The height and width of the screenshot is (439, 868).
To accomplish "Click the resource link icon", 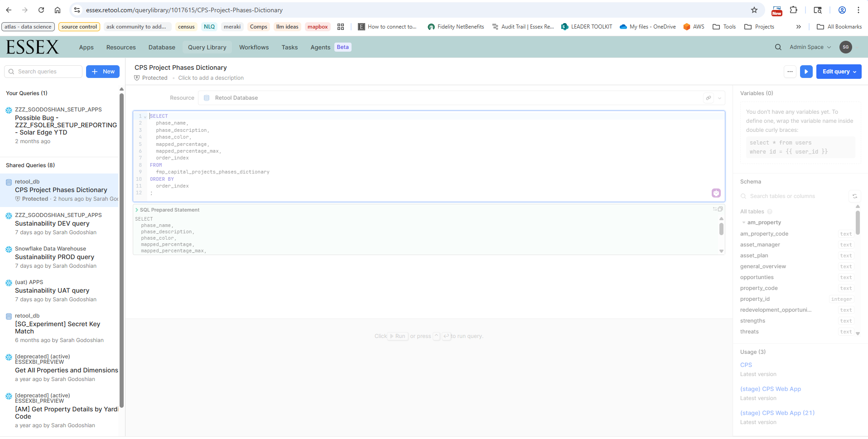I will point(709,98).
